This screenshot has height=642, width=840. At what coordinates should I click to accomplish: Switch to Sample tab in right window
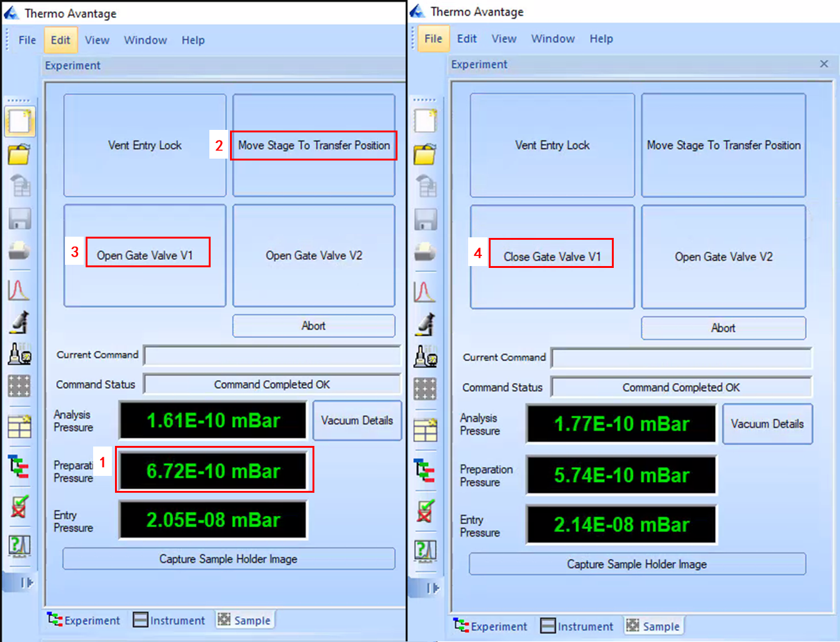click(x=653, y=626)
